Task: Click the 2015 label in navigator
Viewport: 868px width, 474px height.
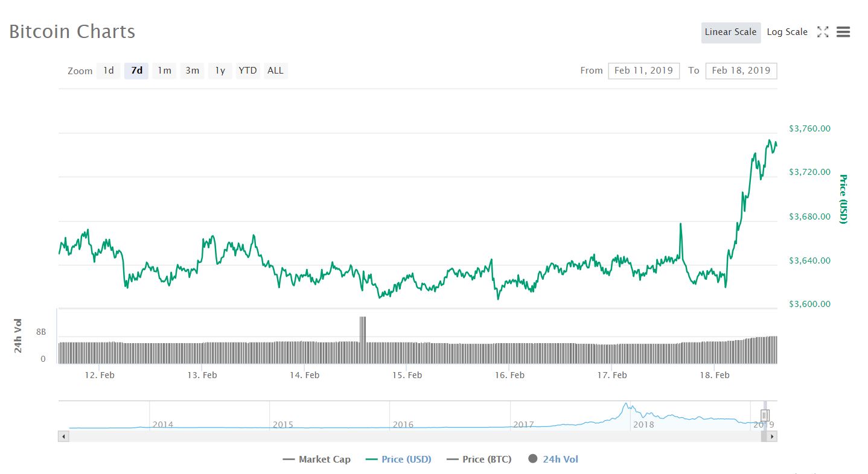Action: (x=282, y=425)
